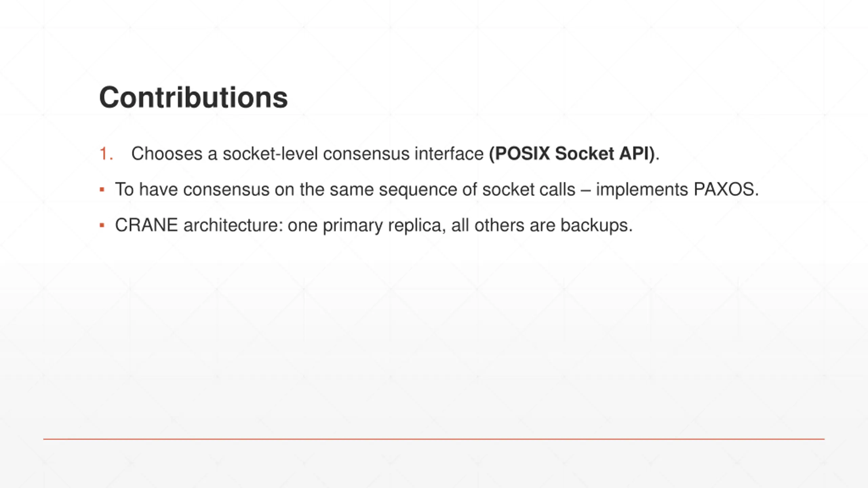Select the orange bullet before To have consensus
Viewport: 868px width, 488px height.
pos(102,190)
